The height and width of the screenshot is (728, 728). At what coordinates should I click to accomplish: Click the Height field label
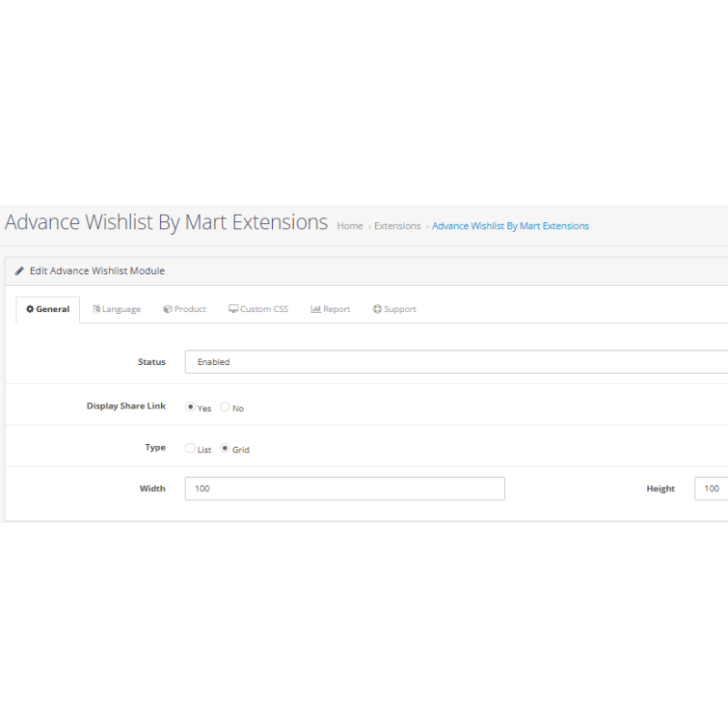[661, 489]
